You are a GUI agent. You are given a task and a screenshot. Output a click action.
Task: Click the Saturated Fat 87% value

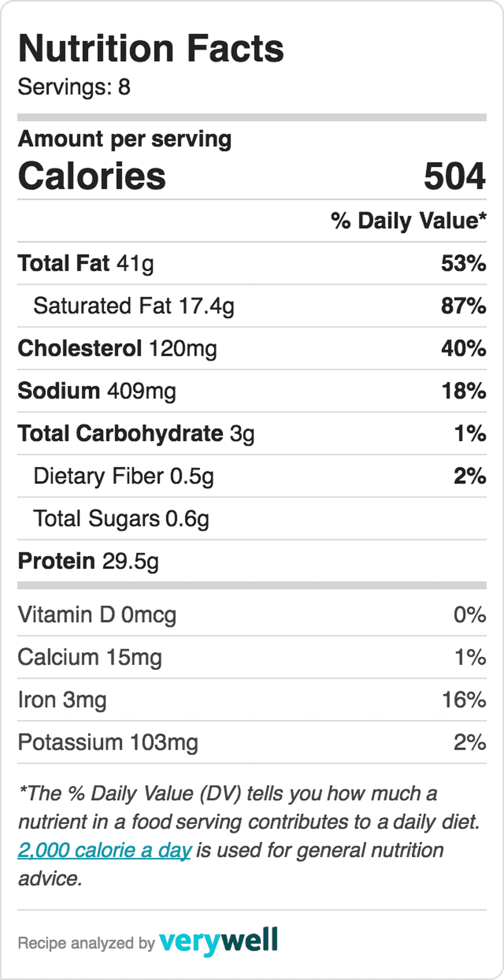pyautogui.click(x=463, y=306)
